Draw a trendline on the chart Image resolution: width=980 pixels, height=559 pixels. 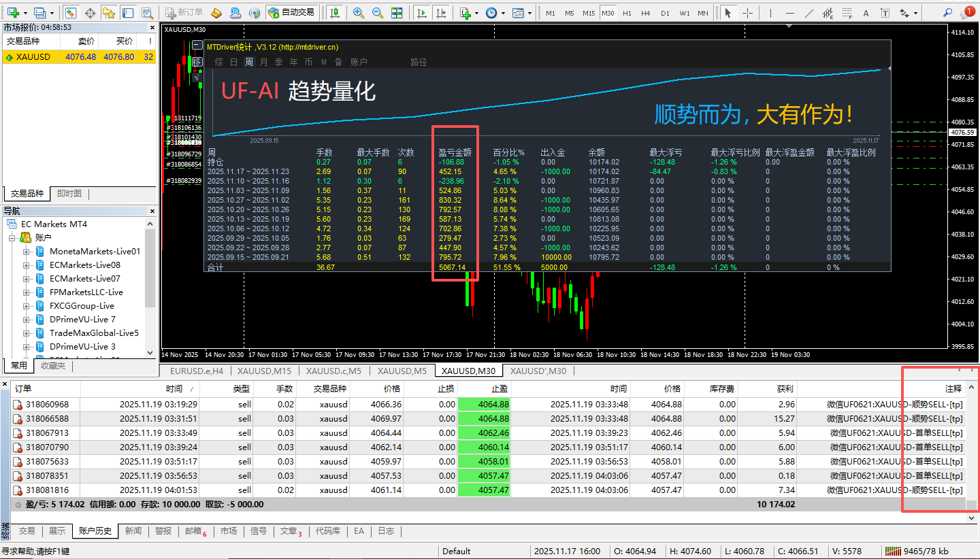tap(809, 12)
